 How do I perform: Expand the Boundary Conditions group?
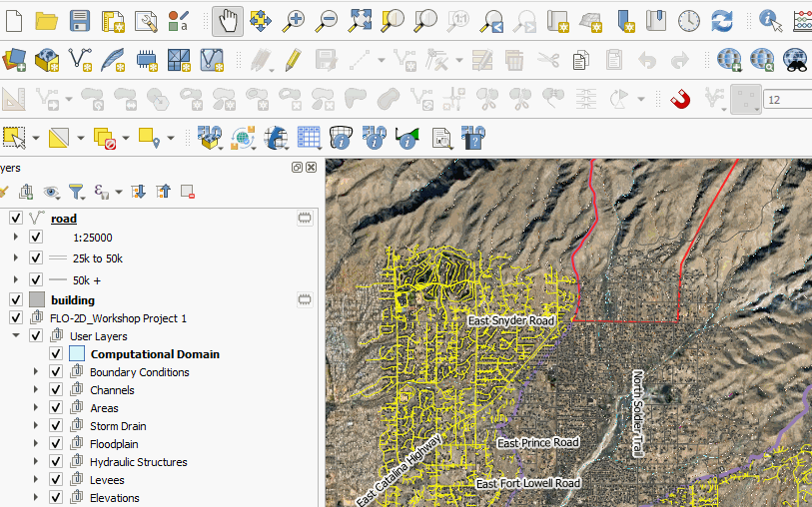click(x=36, y=372)
